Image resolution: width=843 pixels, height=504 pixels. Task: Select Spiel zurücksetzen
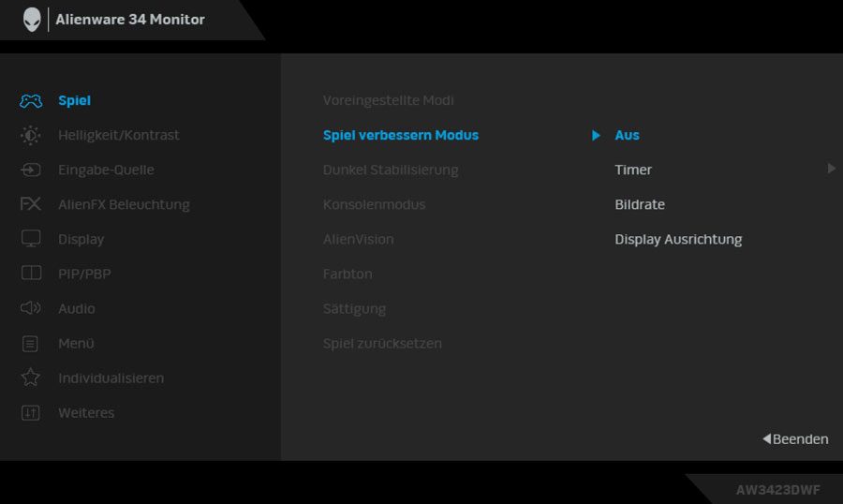point(382,343)
